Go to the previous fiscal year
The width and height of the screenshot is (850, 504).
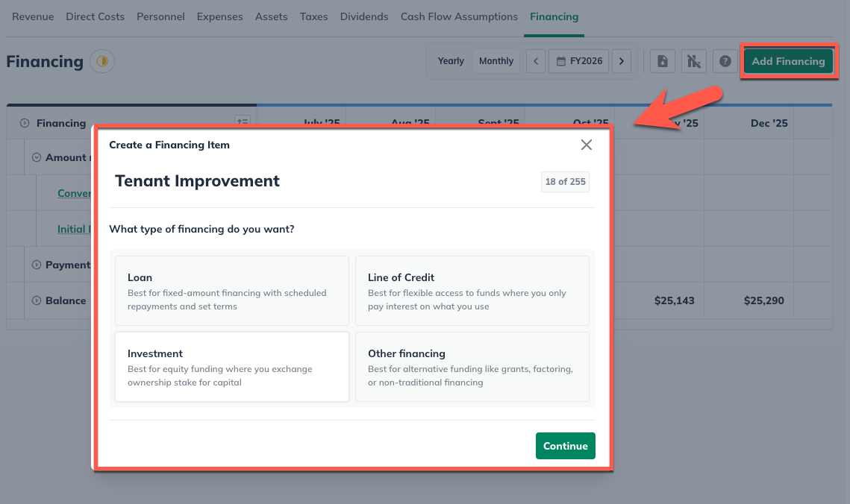[x=535, y=60]
